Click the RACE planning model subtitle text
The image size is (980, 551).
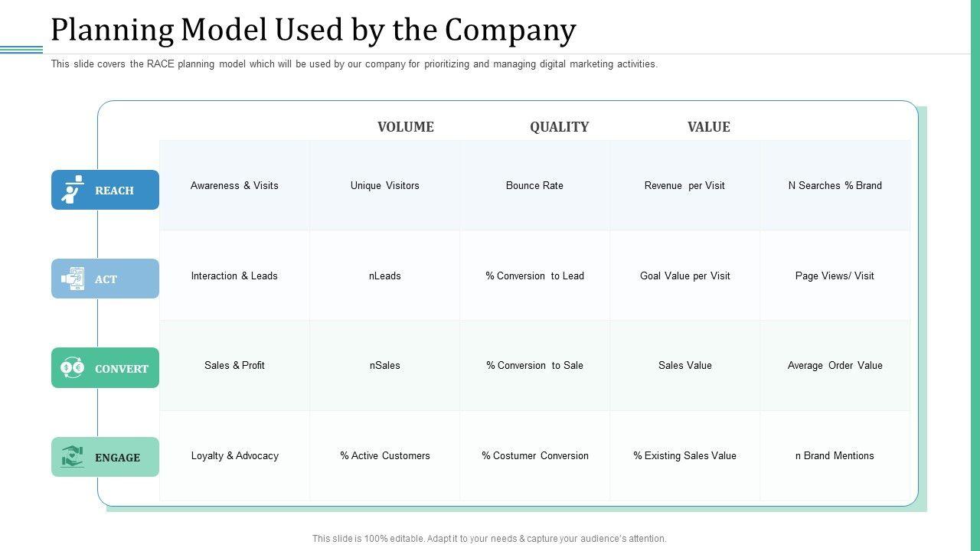point(354,64)
